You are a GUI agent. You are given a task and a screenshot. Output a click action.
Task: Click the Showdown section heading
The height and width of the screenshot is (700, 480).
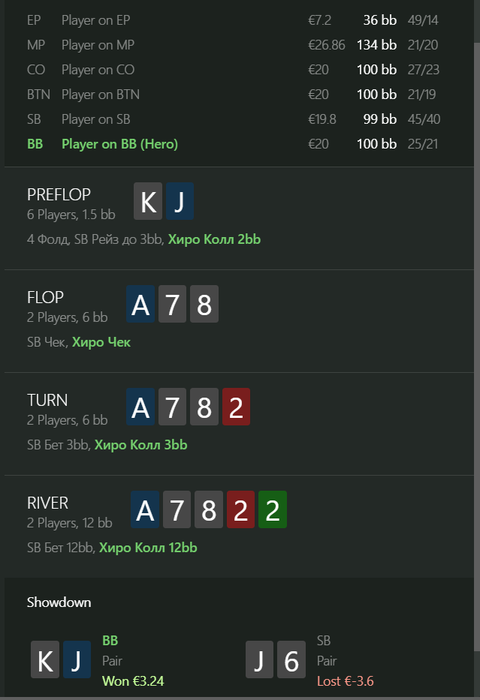pyautogui.click(x=59, y=602)
